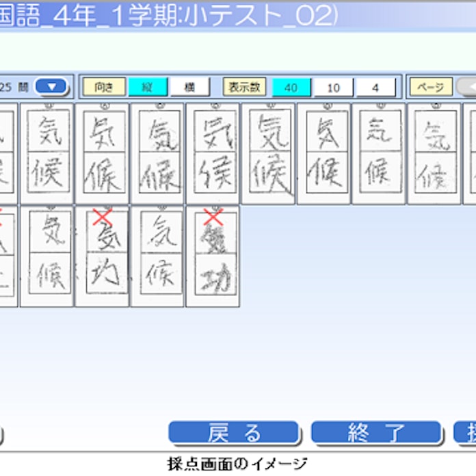Set display count to 40
This screenshot has width=476, height=476.
tap(291, 87)
